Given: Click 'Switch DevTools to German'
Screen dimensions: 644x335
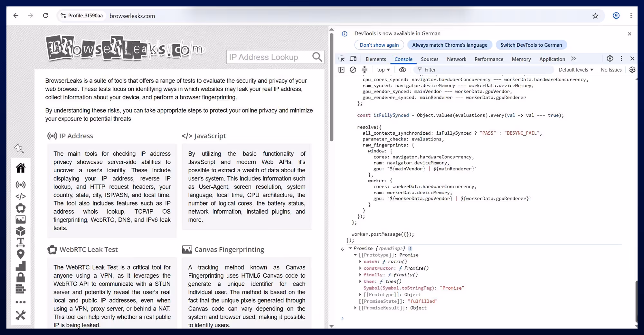Looking at the screenshot, I should click(531, 45).
